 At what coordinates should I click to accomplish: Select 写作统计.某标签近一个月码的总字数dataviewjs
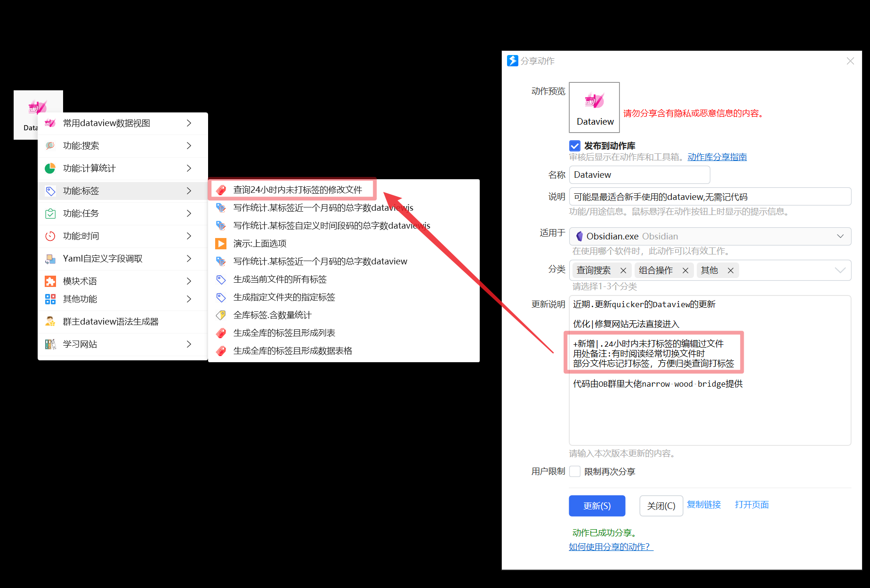[344, 208]
